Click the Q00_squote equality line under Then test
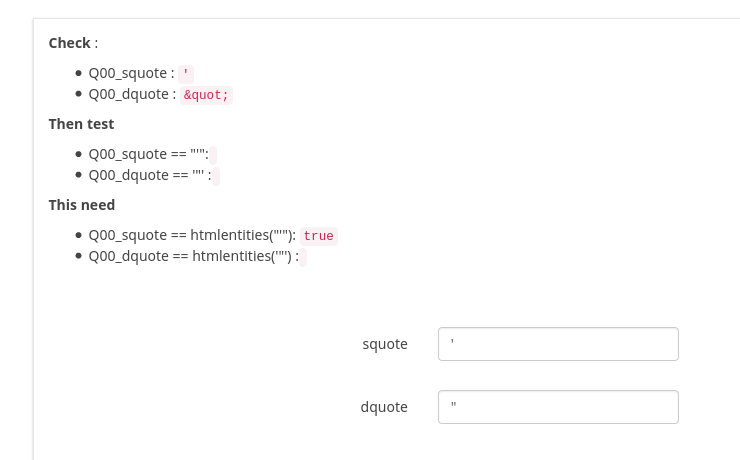The height and width of the screenshot is (460, 740). pos(147,155)
